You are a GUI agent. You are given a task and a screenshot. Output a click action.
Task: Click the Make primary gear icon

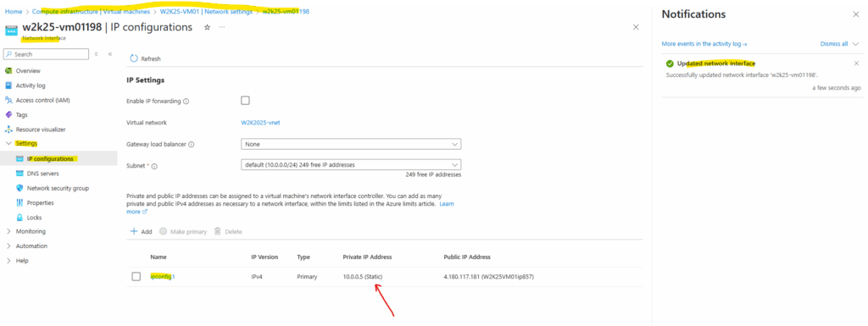click(164, 231)
